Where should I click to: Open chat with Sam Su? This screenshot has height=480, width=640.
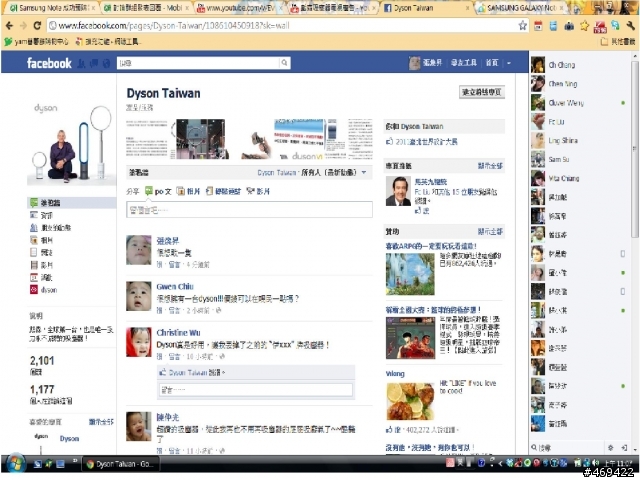point(580,159)
